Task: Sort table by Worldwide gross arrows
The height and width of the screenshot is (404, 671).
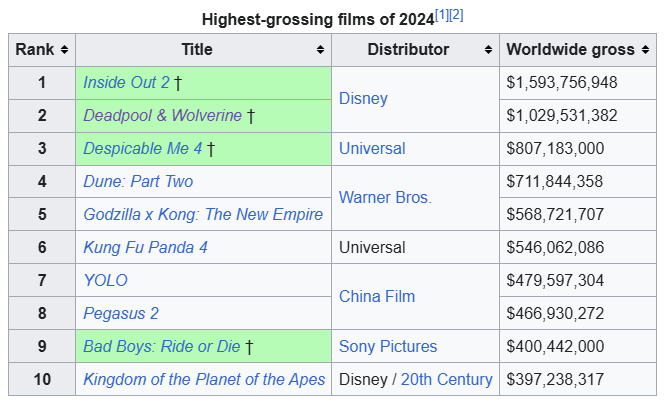Action: pos(645,50)
